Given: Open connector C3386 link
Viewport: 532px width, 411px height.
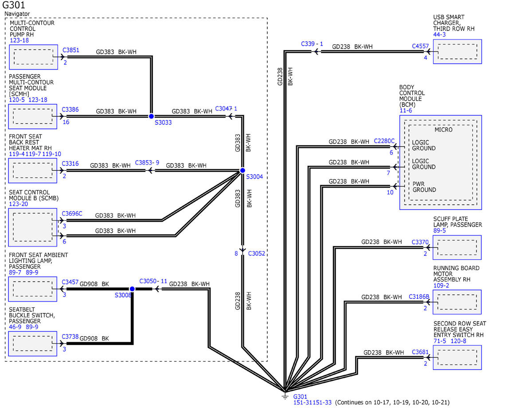Looking at the screenshot, I should coord(71,109).
